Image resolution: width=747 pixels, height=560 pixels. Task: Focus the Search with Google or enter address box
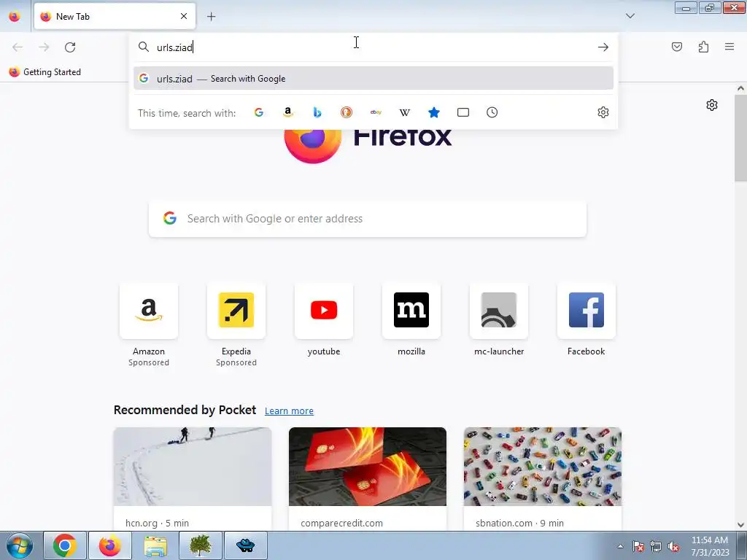[x=368, y=219]
